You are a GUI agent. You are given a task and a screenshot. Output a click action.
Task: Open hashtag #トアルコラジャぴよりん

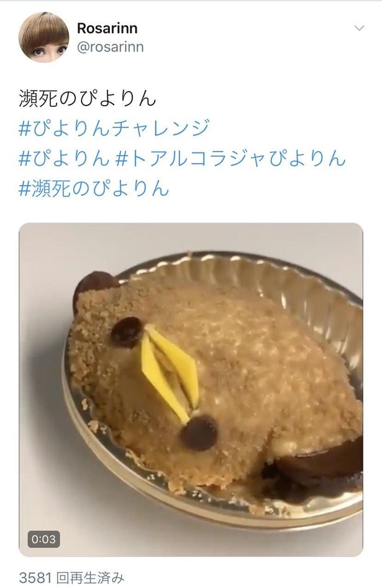[229, 158]
